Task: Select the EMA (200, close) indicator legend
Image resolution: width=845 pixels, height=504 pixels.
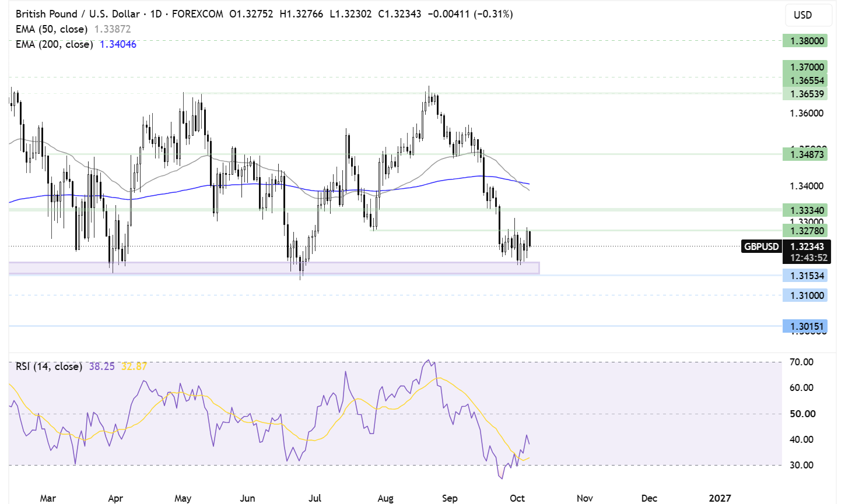Action: (x=54, y=44)
